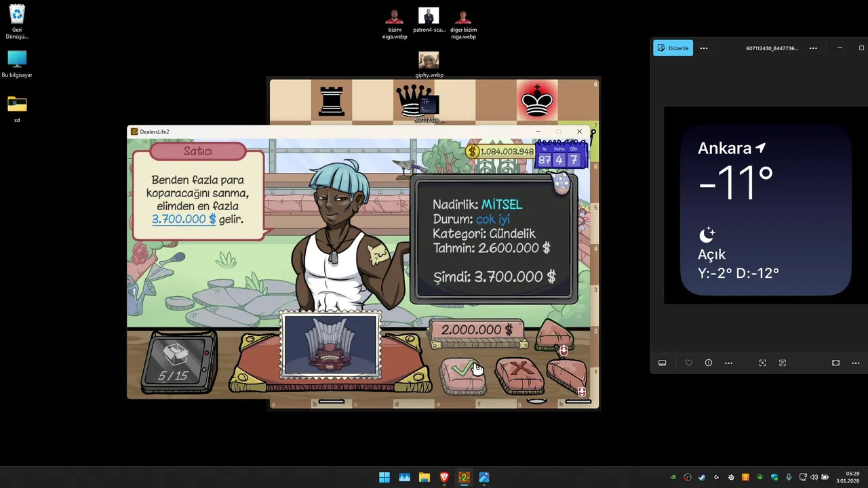Open the three-dot menu next to the info icon
The height and width of the screenshot is (488, 868).
point(728,363)
